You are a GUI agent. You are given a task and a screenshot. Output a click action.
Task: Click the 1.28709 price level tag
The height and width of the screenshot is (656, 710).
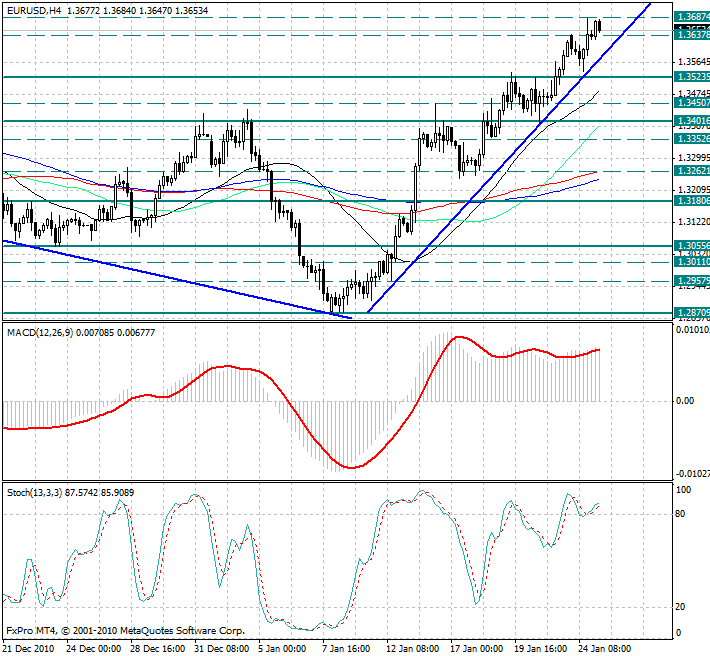(x=692, y=313)
